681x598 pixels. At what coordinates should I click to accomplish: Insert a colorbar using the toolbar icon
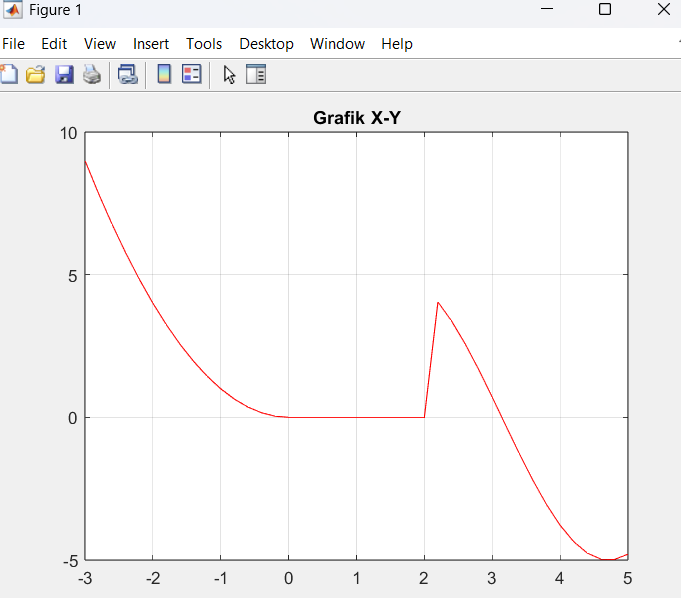[x=164, y=74]
